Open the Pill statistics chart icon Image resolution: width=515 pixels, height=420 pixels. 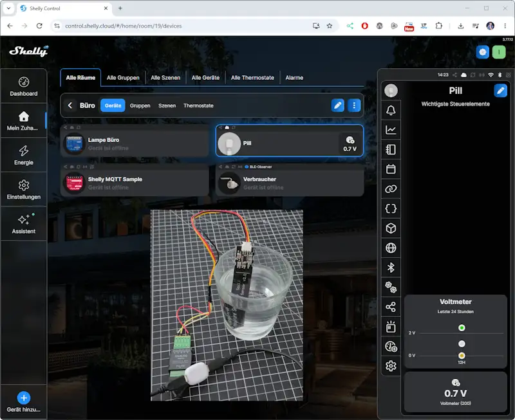(x=391, y=130)
